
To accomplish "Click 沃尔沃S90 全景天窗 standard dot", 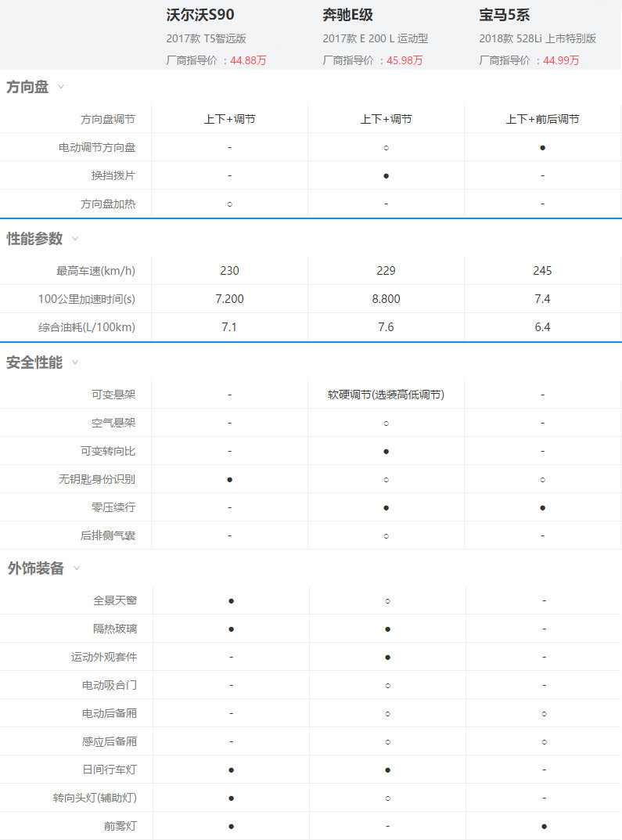I will pyautogui.click(x=232, y=601).
